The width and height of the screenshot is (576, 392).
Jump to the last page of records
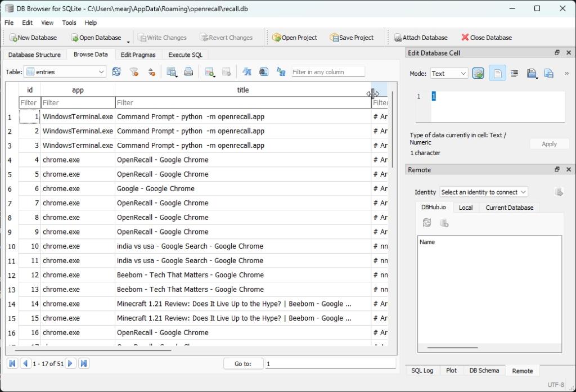(84, 363)
